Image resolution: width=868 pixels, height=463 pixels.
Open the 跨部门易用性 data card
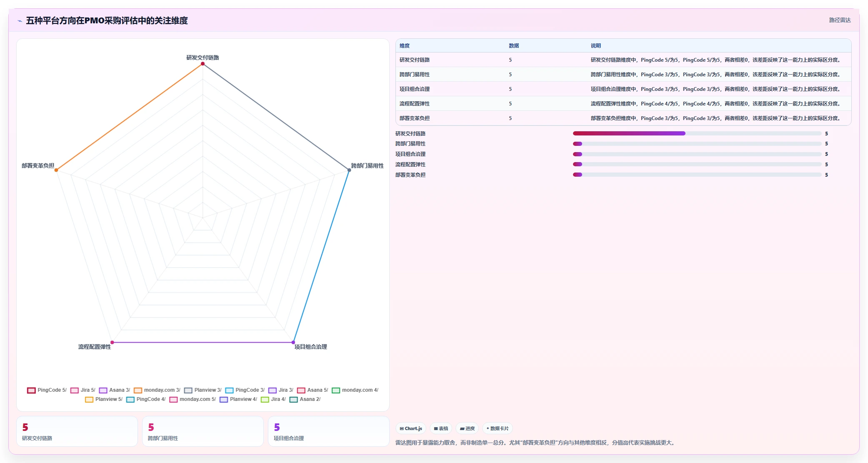point(203,431)
